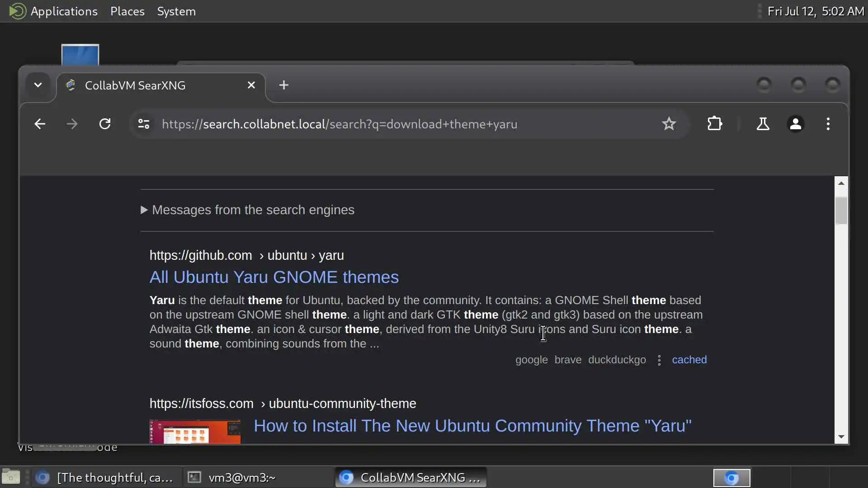The image size is (868, 488).
Task: Open the Extensions puzzle icon
Action: click(x=715, y=124)
